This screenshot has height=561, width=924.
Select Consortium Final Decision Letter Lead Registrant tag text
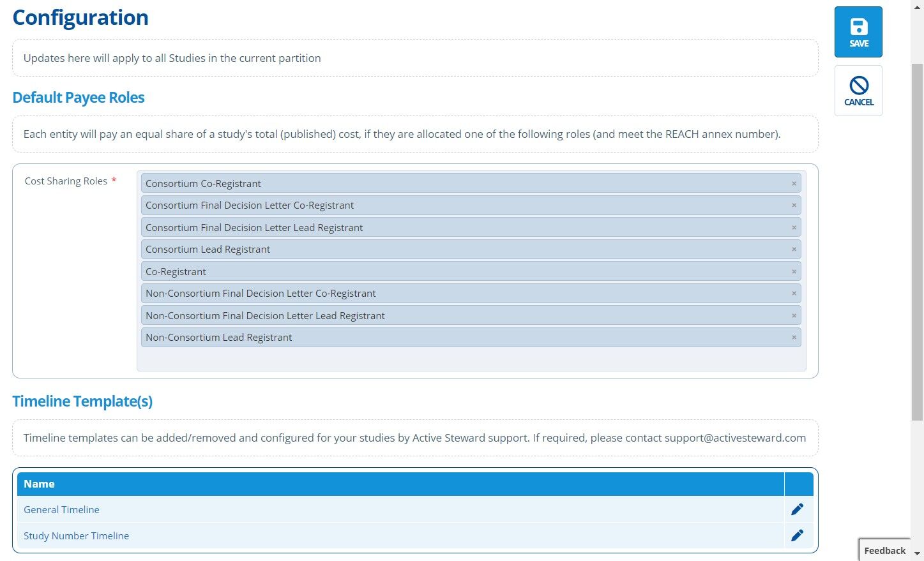[x=254, y=228]
